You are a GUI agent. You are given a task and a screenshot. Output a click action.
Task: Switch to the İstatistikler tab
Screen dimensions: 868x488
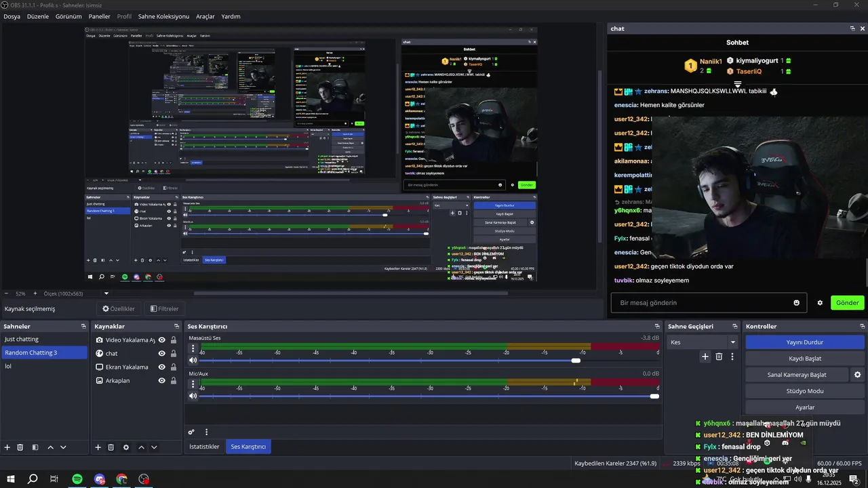pyautogui.click(x=204, y=447)
